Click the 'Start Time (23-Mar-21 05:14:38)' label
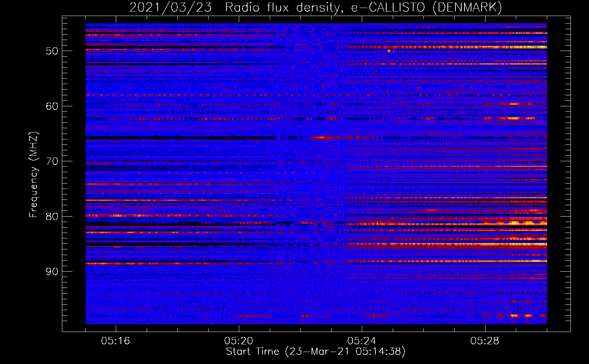The height and width of the screenshot is (364, 589). pyautogui.click(x=316, y=352)
